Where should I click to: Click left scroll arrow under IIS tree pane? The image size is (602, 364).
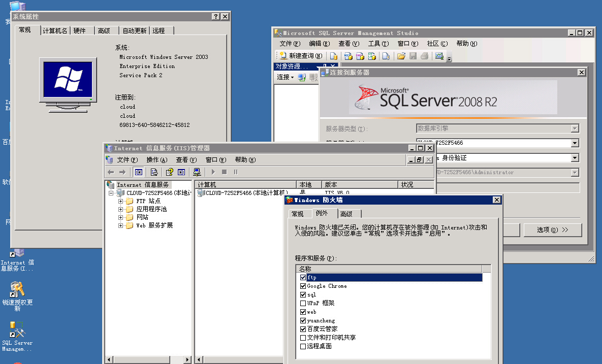[109, 360]
